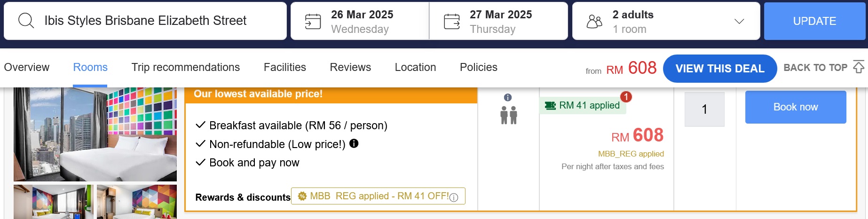
Task: Click the search magnifier icon
Action: [x=26, y=21]
